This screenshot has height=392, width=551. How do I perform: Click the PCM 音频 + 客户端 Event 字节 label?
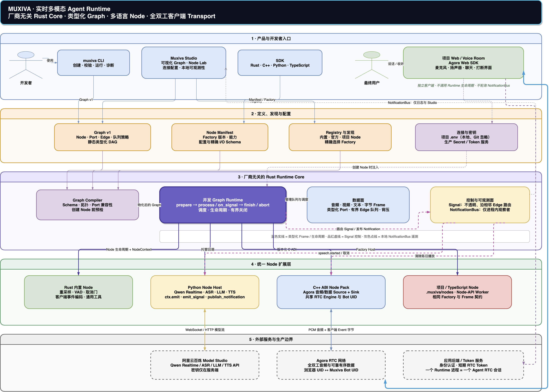tap(331, 330)
